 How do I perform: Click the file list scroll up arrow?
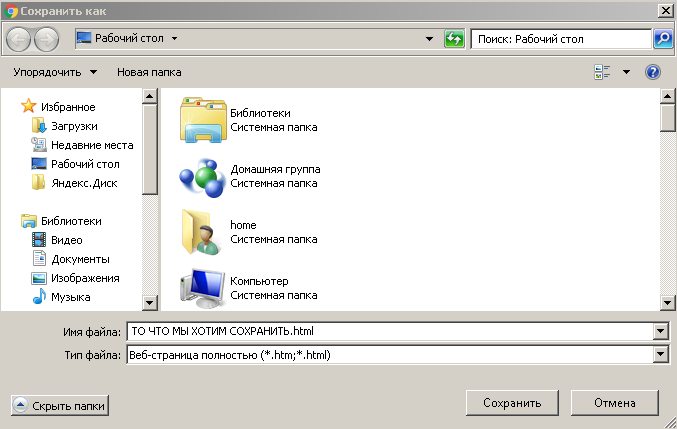pos(668,96)
